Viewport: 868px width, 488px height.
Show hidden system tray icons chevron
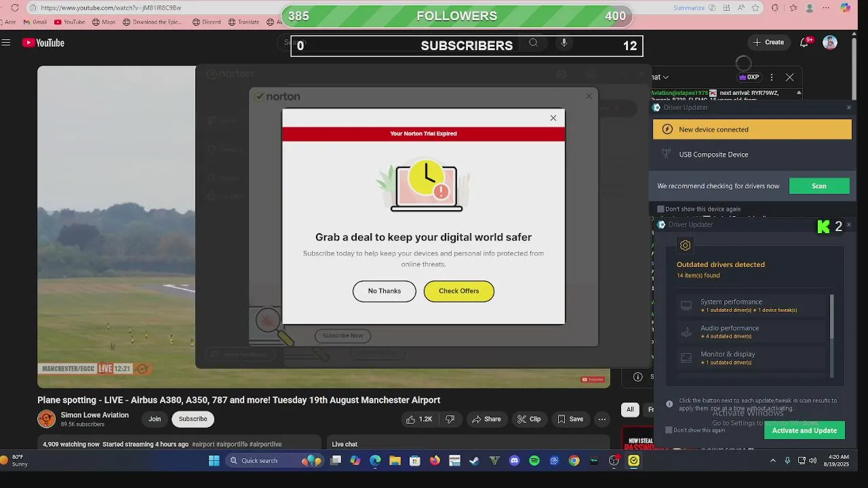tap(772, 461)
